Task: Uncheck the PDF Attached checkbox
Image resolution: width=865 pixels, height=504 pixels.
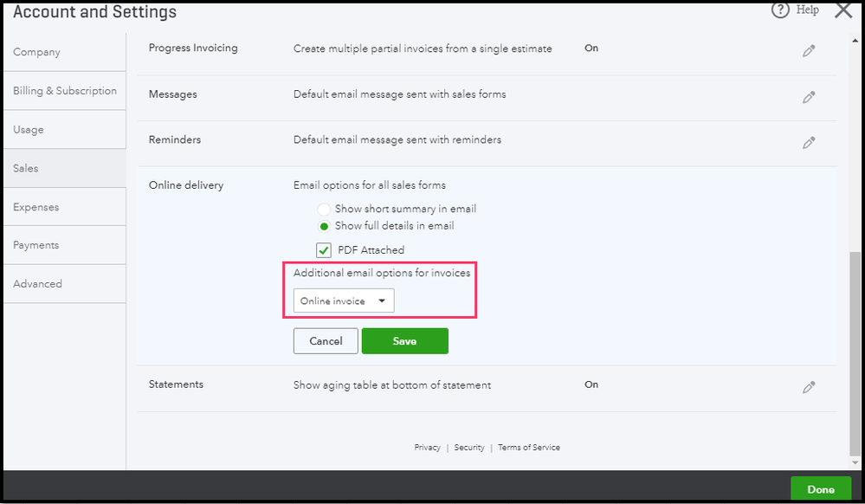Action: [324, 250]
